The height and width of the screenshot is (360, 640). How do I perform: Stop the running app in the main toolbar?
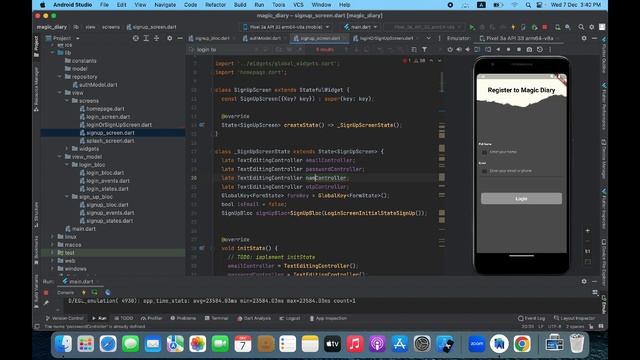[545, 27]
